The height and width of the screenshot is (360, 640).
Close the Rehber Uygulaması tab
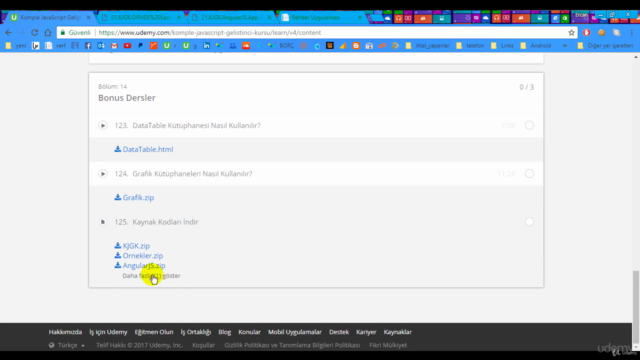[359, 18]
